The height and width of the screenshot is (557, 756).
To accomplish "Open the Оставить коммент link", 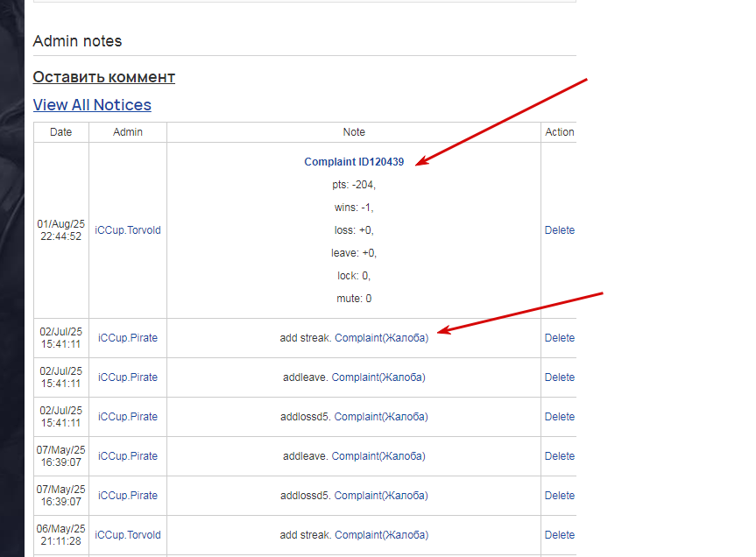I will pos(103,77).
